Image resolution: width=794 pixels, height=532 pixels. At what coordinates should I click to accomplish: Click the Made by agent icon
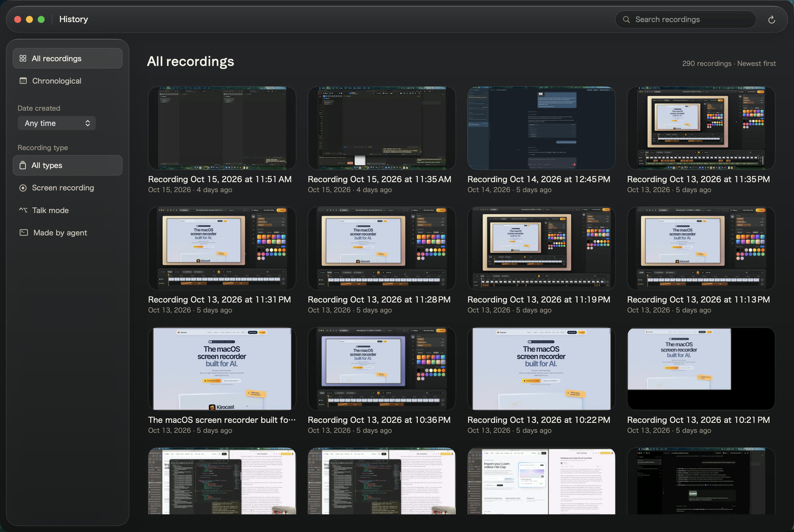click(23, 232)
